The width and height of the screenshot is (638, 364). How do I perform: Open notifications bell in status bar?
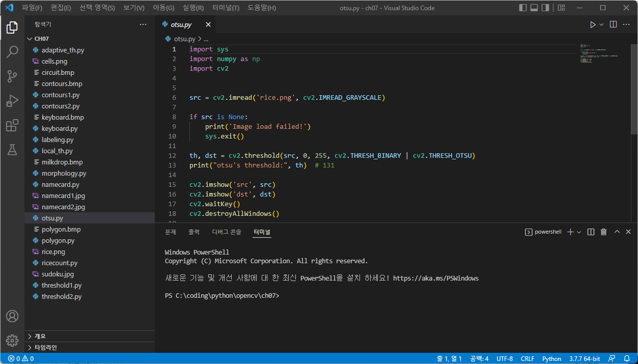click(626, 358)
